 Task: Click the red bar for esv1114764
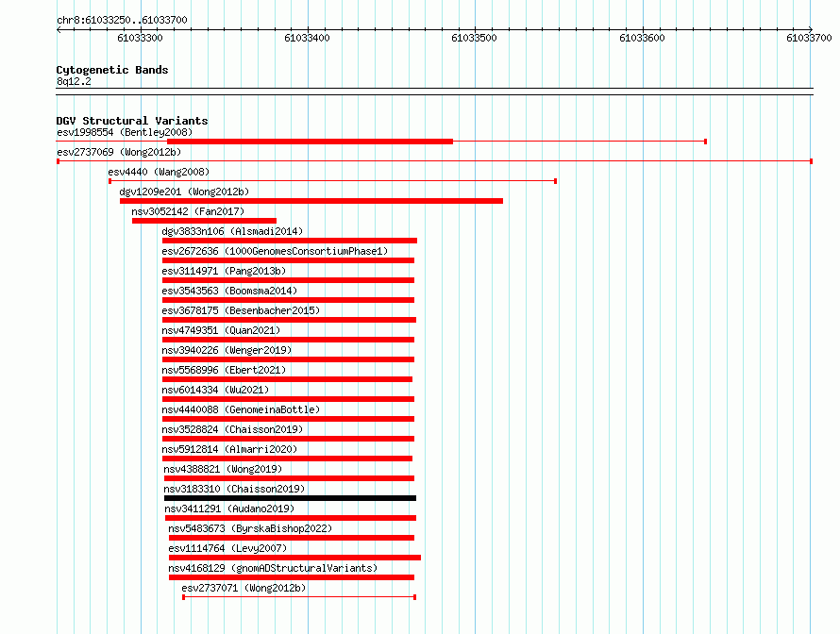pos(294,558)
